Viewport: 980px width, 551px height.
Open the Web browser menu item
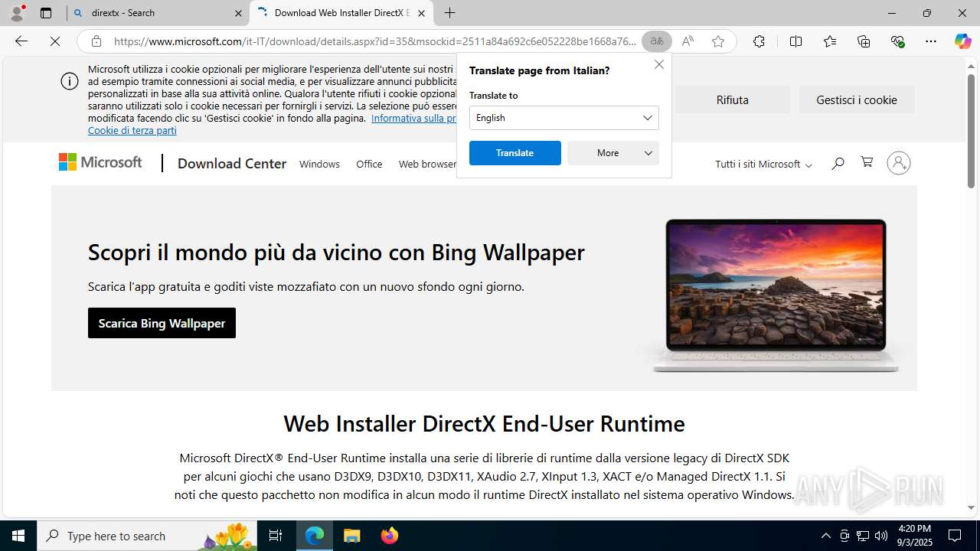(x=427, y=164)
